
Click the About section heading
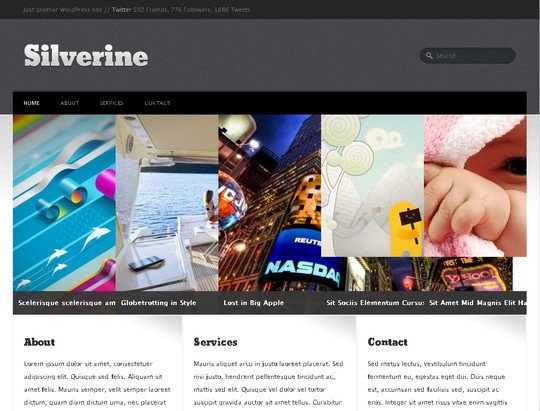coord(39,342)
